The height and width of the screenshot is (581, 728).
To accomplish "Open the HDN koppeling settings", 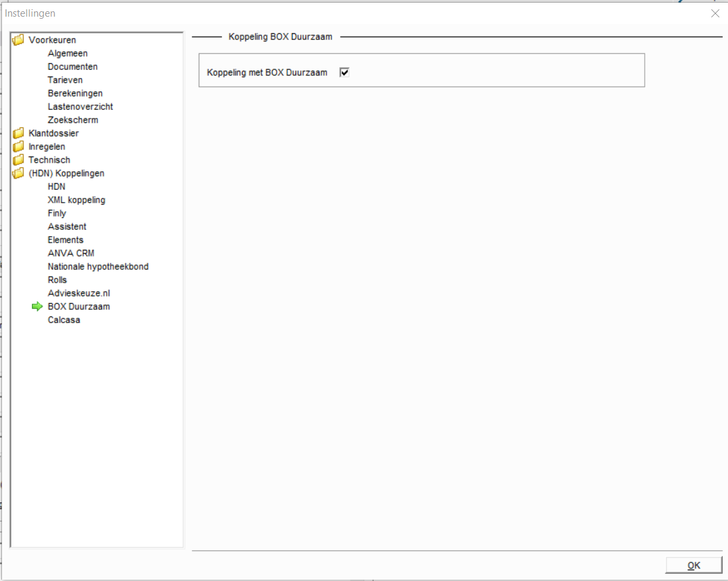I will (57, 187).
